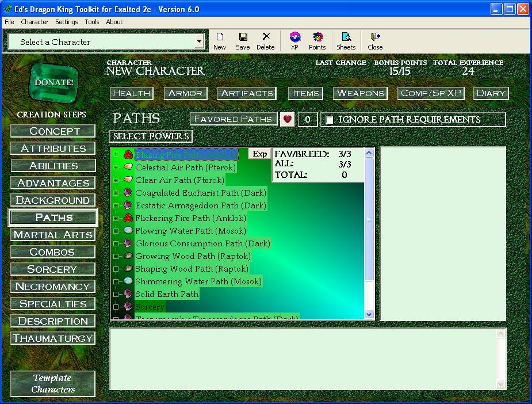
Task: Open the Artifacts section
Action: [247, 93]
